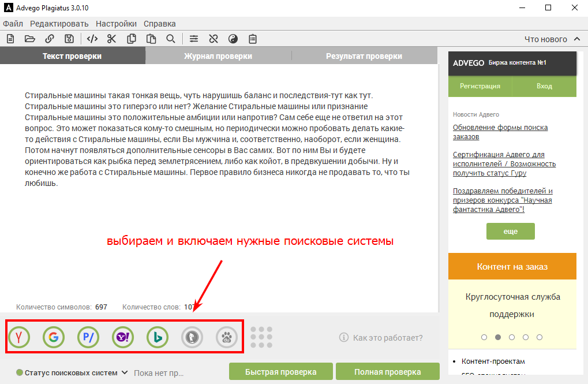This screenshot has width=588, height=384.
Task: Cut text with the scissors icon
Action: coord(112,39)
